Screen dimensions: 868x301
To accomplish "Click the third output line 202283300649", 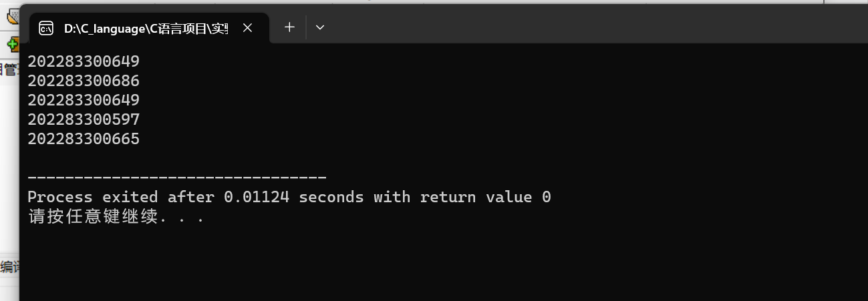I will (x=84, y=101).
